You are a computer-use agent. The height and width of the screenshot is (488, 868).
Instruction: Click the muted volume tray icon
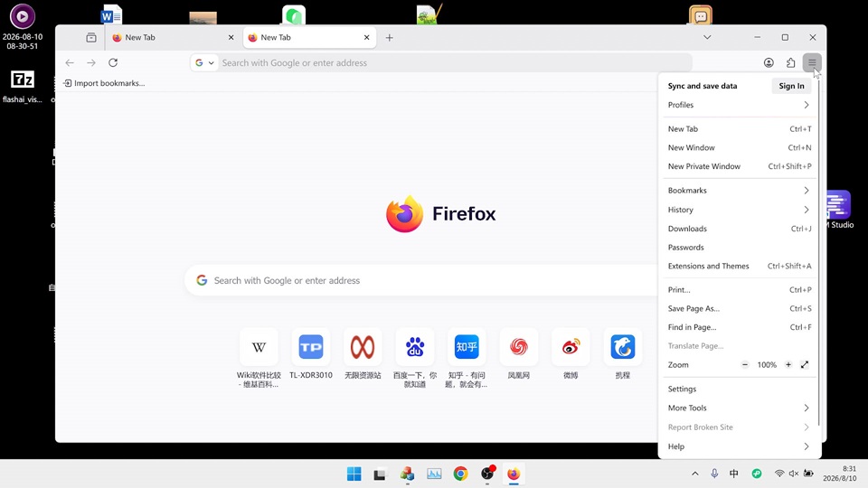coord(793,474)
